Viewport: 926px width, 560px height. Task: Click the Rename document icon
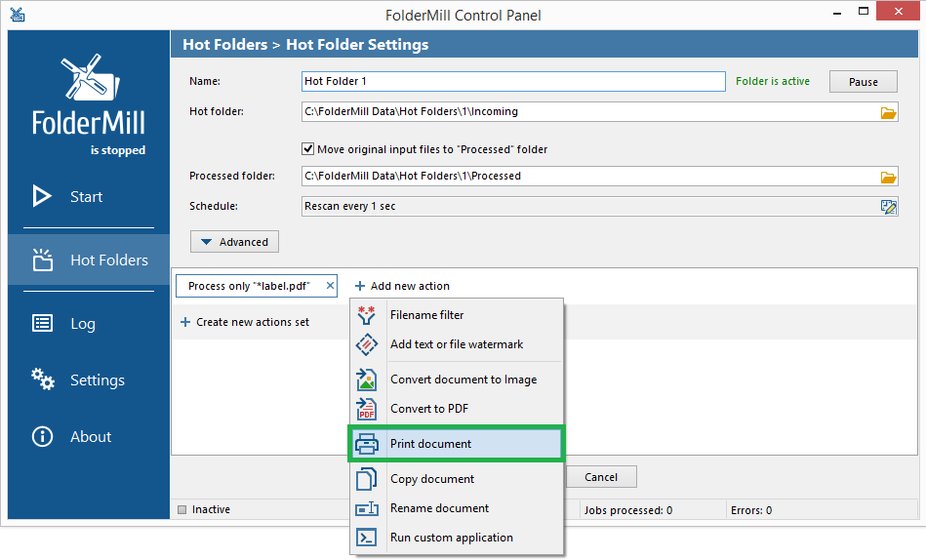point(366,508)
